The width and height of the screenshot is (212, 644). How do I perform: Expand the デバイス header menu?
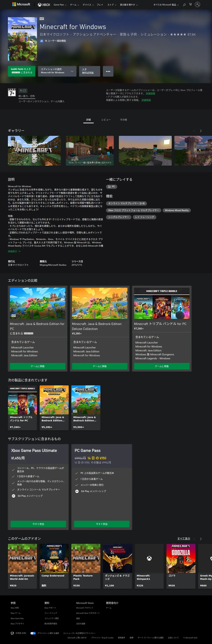[x=88, y=4]
